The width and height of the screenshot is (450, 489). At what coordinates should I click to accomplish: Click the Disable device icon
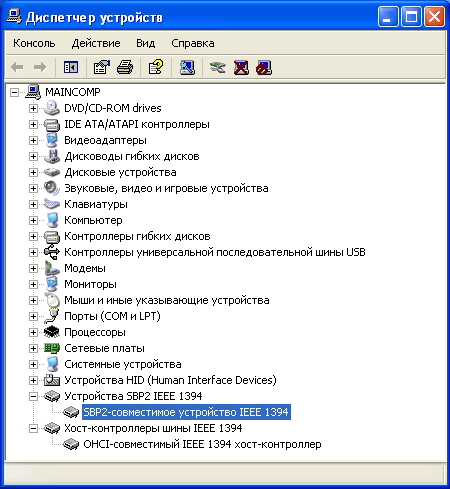tap(264, 68)
